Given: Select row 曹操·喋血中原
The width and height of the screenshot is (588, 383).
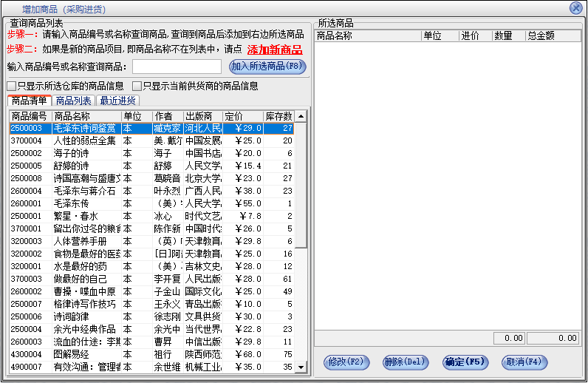Looking at the screenshot, I should (151, 292).
